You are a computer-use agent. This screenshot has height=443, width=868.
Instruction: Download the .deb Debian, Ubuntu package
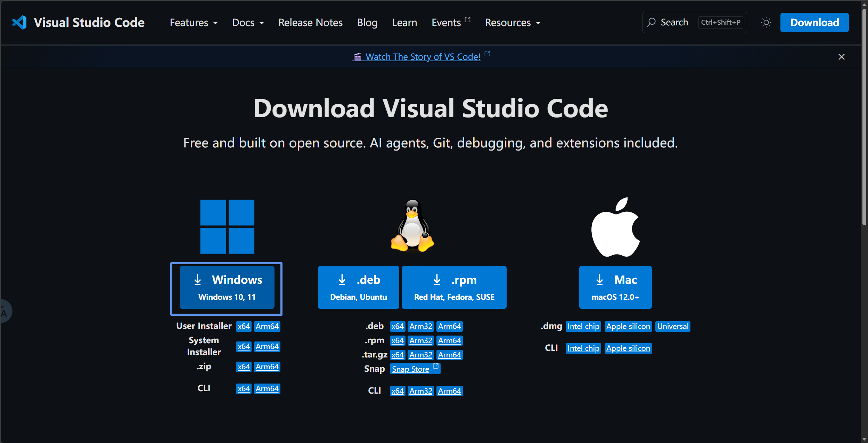(x=358, y=287)
